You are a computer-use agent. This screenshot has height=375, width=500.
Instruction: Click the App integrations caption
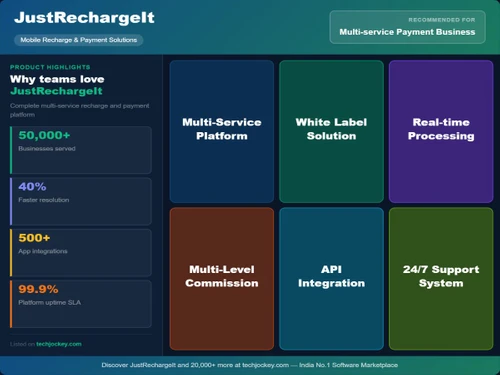click(x=43, y=251)
